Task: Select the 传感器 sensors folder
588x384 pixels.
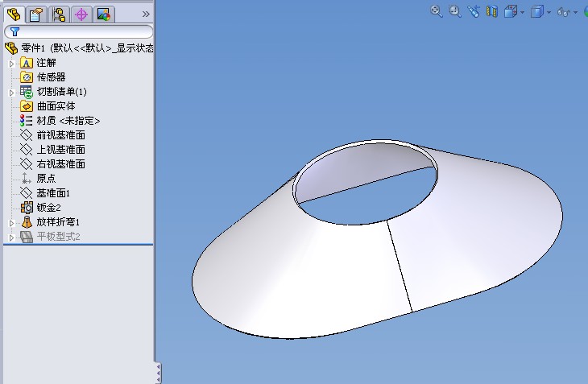Action: (43, 77)
